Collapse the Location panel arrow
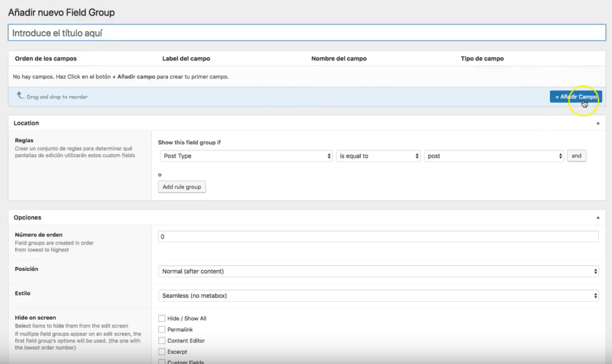The image size is (612, 364). click(598, 123)
